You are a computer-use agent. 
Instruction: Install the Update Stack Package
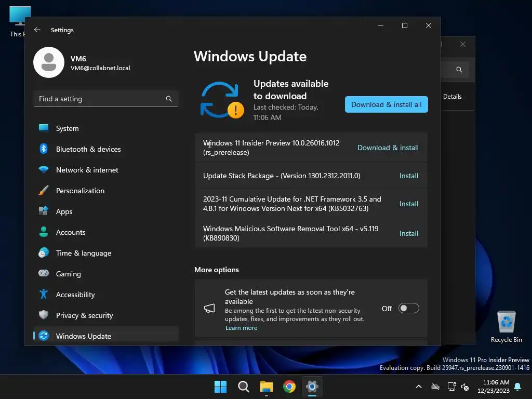[x=408, y=176]
